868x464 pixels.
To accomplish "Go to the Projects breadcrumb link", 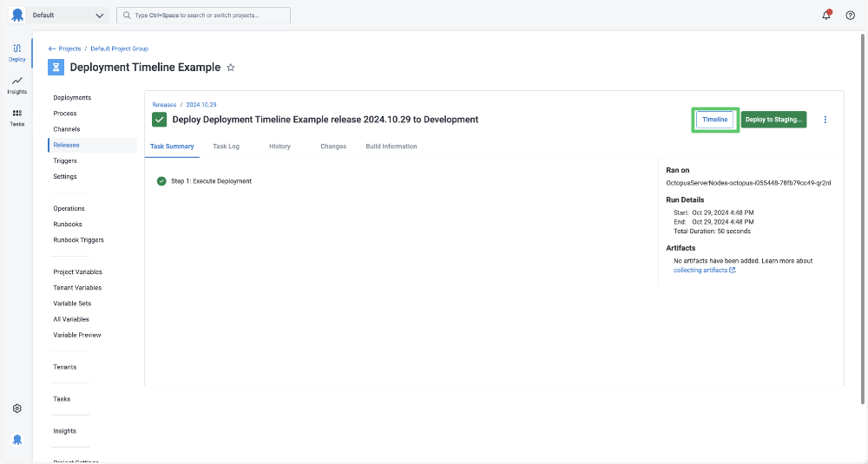I will tap(69, 49).
